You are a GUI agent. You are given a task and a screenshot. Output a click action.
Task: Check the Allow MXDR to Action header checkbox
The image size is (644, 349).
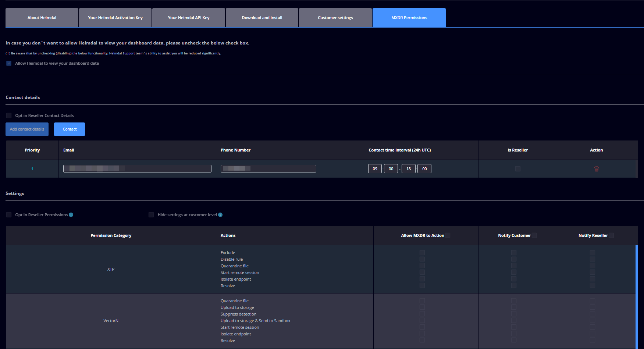[x=448, y=235]
